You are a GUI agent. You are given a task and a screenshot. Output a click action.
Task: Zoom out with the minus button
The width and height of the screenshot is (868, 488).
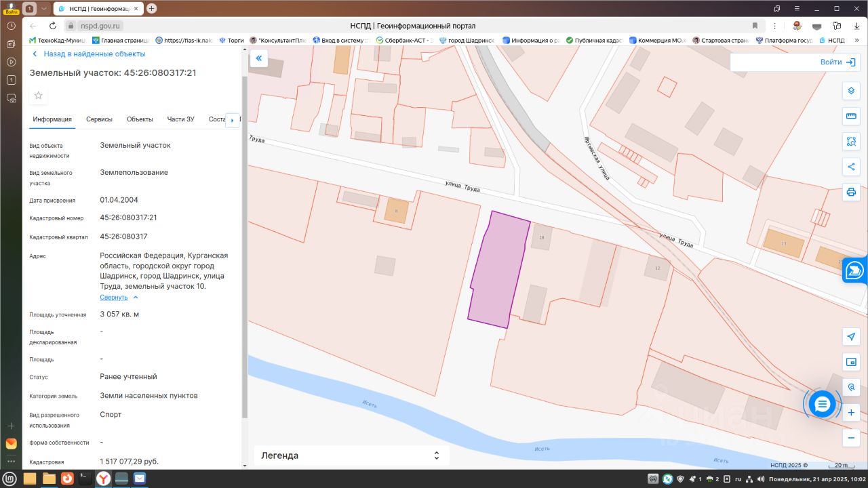[851, 437]
